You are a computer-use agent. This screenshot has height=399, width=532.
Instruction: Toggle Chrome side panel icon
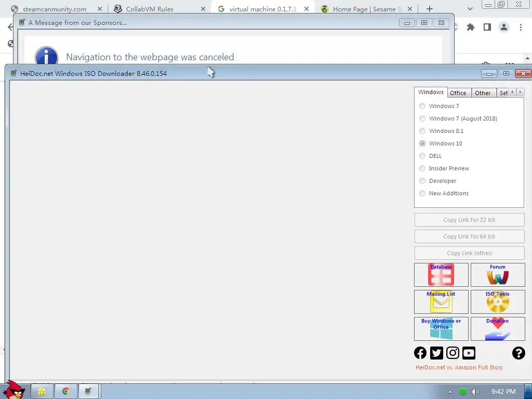pos(487,27)
